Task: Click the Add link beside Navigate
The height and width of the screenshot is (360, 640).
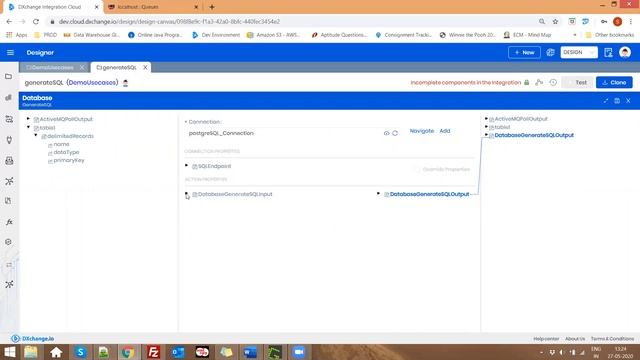Action: (x=444, y=131)
